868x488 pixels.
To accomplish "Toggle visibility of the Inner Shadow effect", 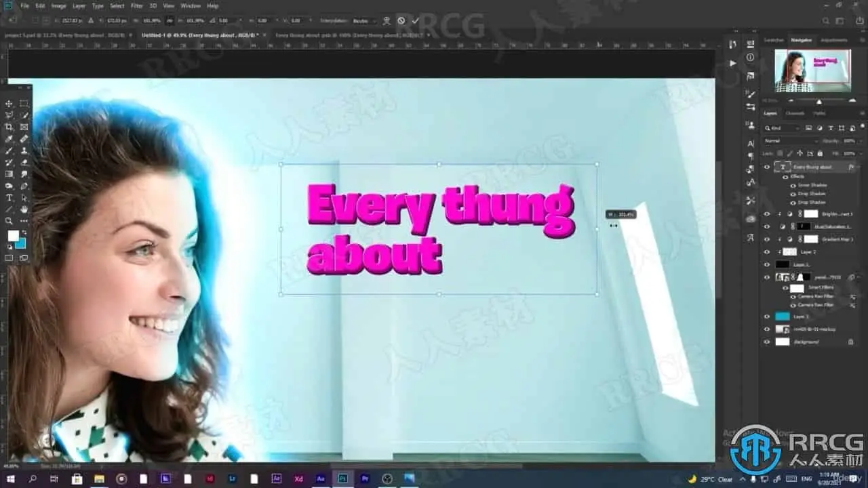I will (x=793, y=185).
